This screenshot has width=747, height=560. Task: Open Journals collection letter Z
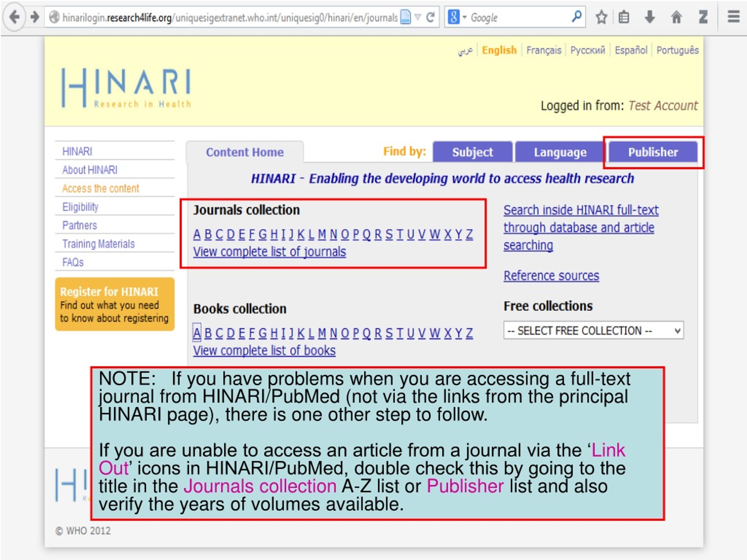pyautogui.click(x=470, y=234)
